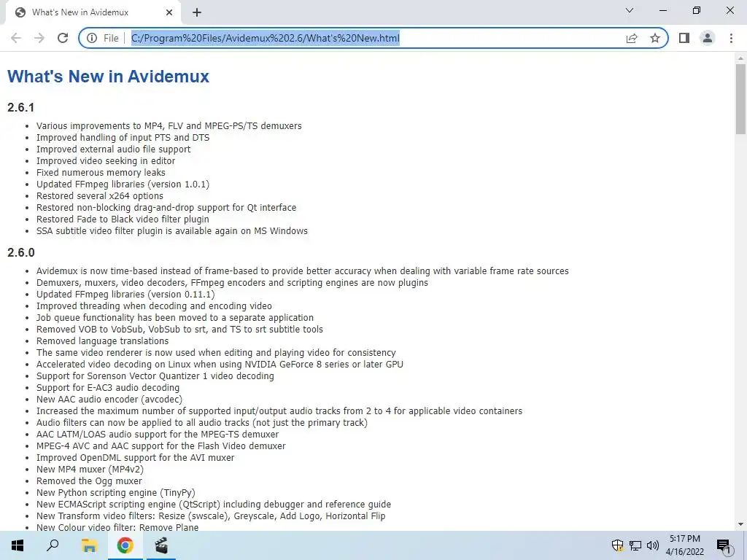The height and width of the screenshot is (560, 747).
Task: Click 'Restored non-blocking drag-and-drop support' line
Action: (166, 208)
